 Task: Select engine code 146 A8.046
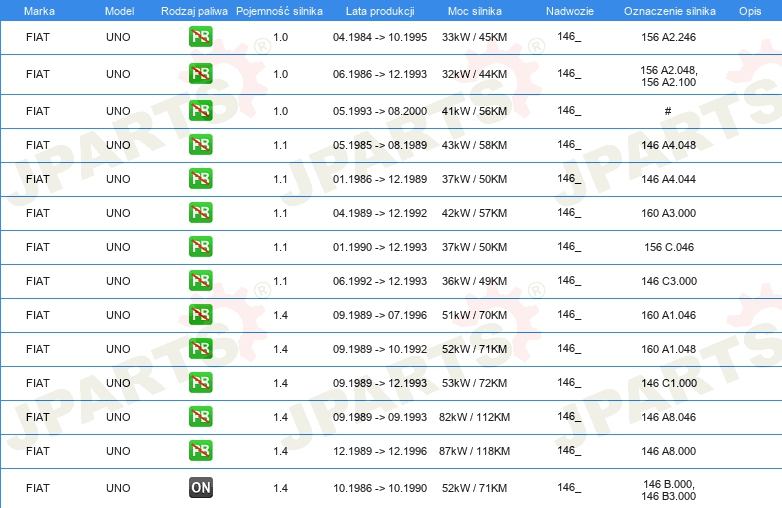click(x=668, y=417)
